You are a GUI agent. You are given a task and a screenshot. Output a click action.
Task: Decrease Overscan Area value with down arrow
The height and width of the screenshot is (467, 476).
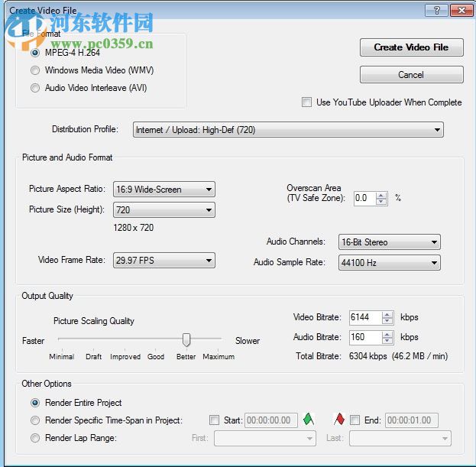point(381,202)
